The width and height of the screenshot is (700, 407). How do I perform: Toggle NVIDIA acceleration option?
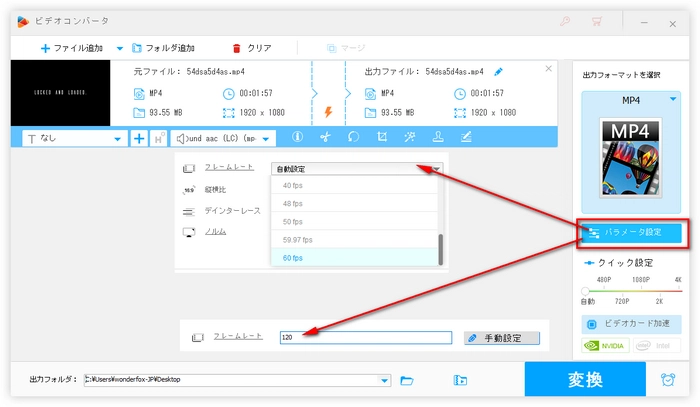(x=607, y=346)
